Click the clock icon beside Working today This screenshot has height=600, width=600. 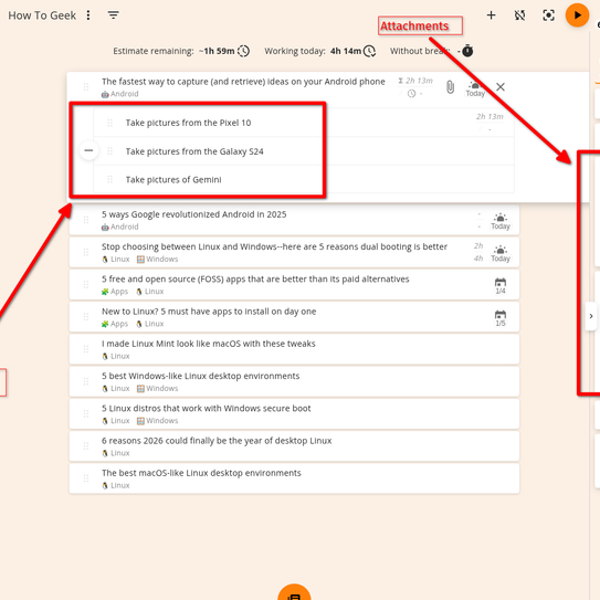370,51
